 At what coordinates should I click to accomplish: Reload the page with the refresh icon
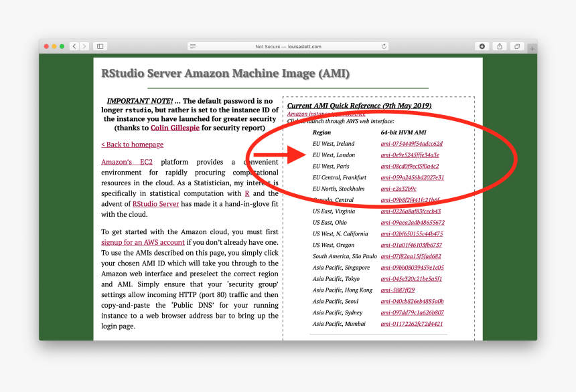384,46
